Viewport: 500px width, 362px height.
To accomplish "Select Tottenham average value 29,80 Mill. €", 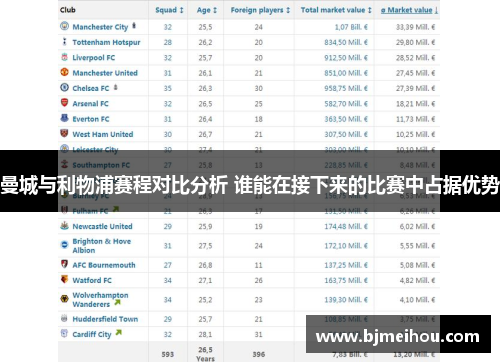I will coord(415,42).
